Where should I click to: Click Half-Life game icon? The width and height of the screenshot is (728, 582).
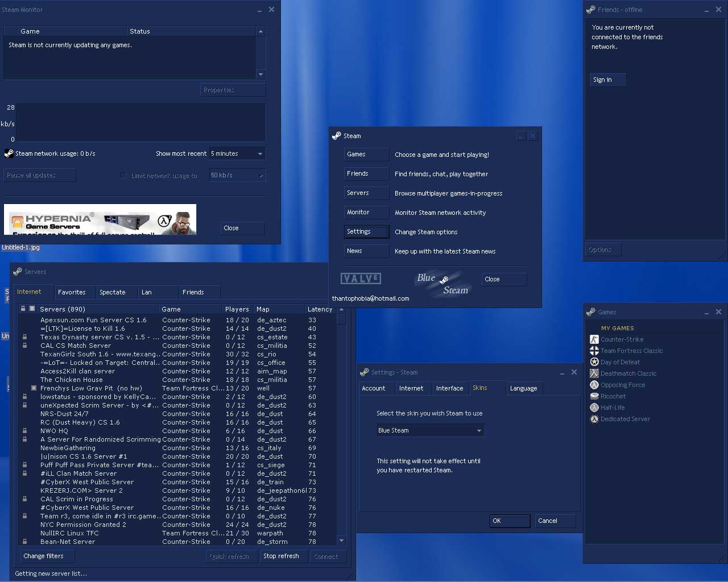click(594, 408)
